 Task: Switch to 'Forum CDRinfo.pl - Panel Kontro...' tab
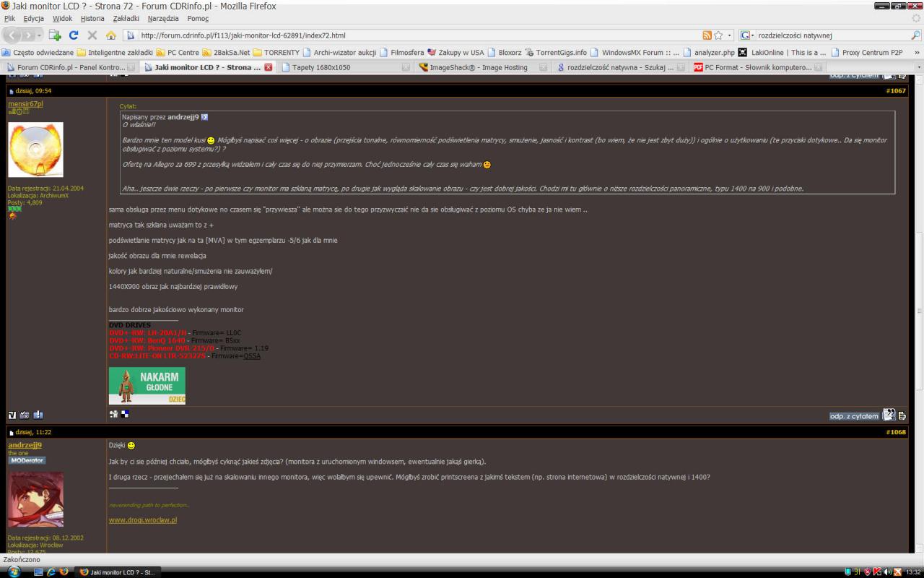(x=71, y=67)
